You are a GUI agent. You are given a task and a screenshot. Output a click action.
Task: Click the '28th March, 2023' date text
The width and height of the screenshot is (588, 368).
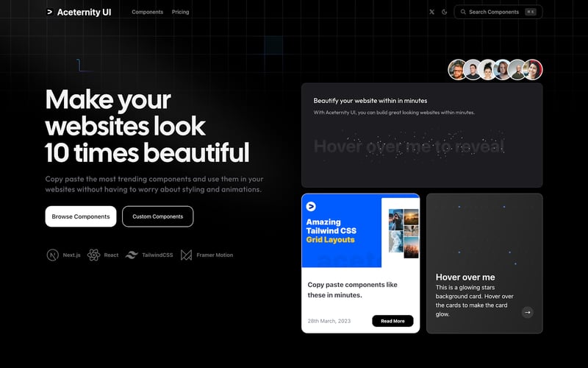click(x=329, y=321)
